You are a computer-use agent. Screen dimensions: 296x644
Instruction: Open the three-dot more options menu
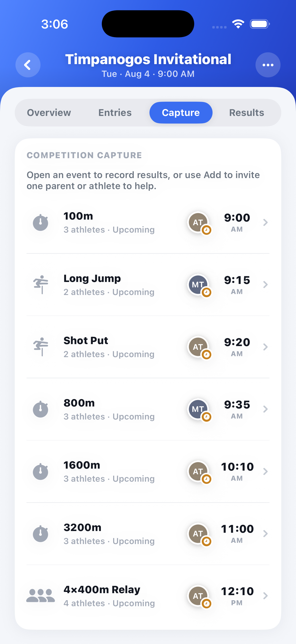[x=268, y=65]
